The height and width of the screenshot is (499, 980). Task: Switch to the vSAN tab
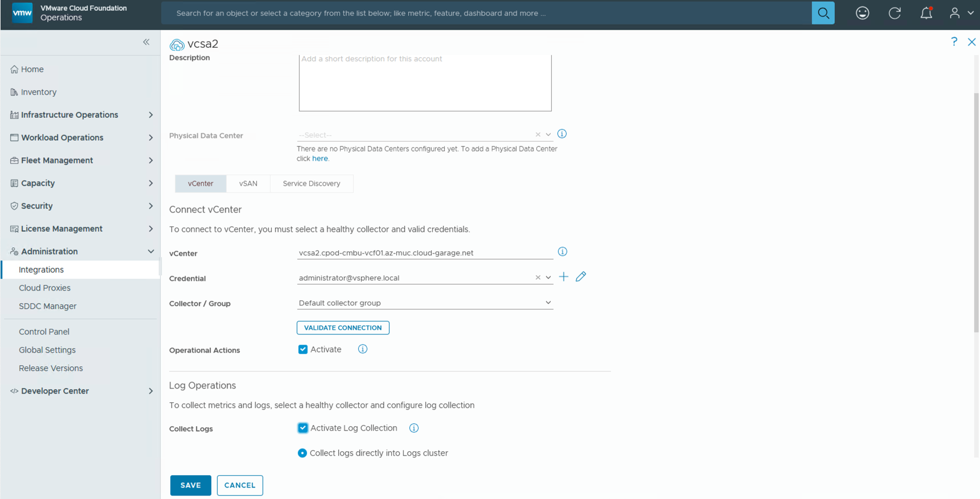tap(248, 183)
